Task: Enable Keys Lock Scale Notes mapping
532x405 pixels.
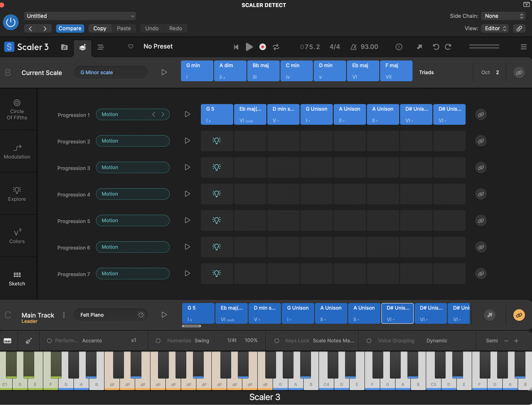Action: click(x=277, y=341)
